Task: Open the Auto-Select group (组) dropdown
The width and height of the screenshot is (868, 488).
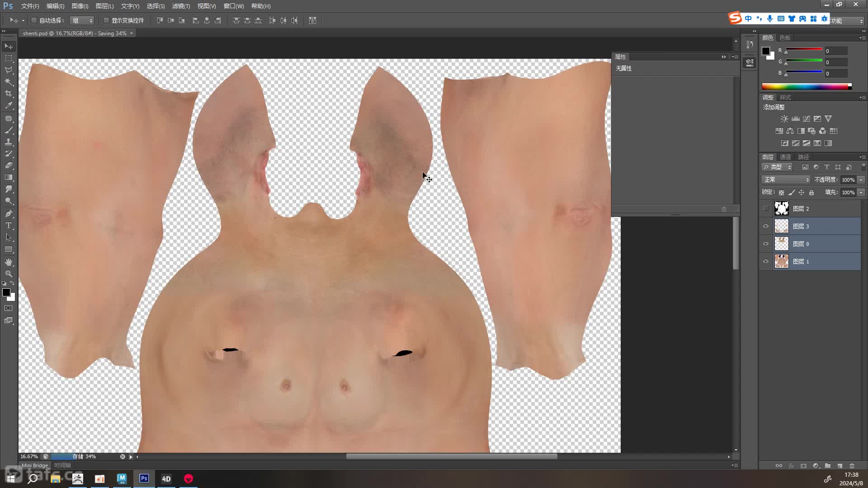Action: [x=82, y=20]
